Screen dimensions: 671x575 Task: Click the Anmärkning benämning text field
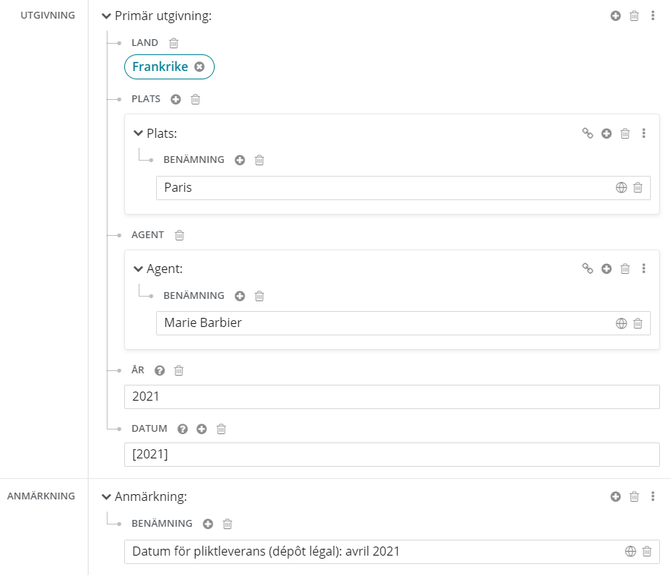point(370,552)
